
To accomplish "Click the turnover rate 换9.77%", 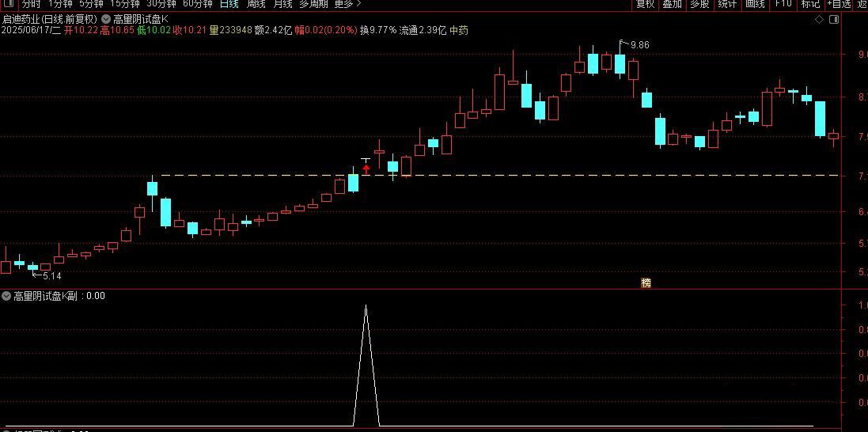I will point(378,30).
